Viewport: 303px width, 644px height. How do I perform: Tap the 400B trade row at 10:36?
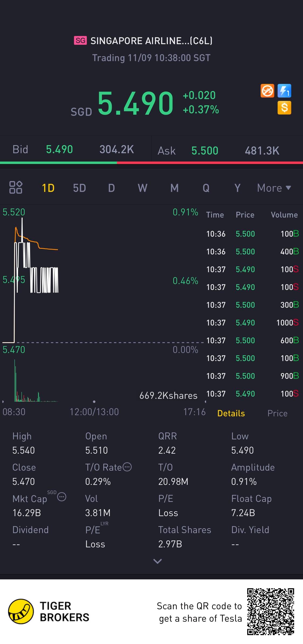tap(252, 251)
